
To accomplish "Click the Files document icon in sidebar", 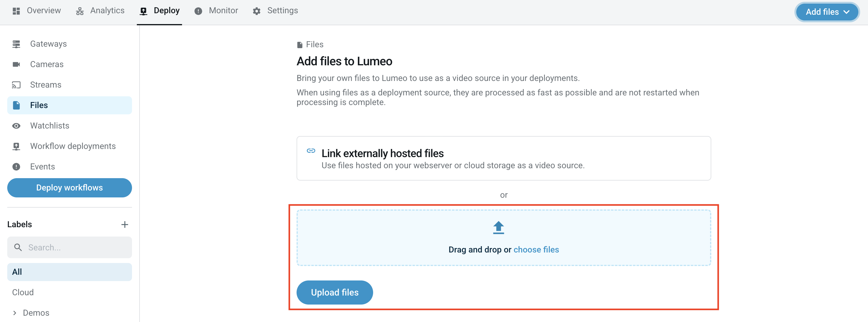I will pos(16,105).
